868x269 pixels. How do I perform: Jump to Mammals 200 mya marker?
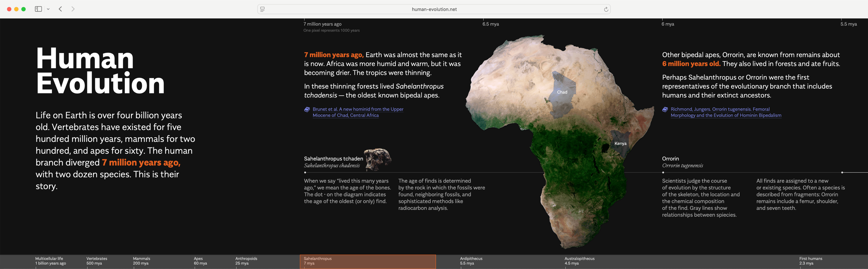(141, 261)
